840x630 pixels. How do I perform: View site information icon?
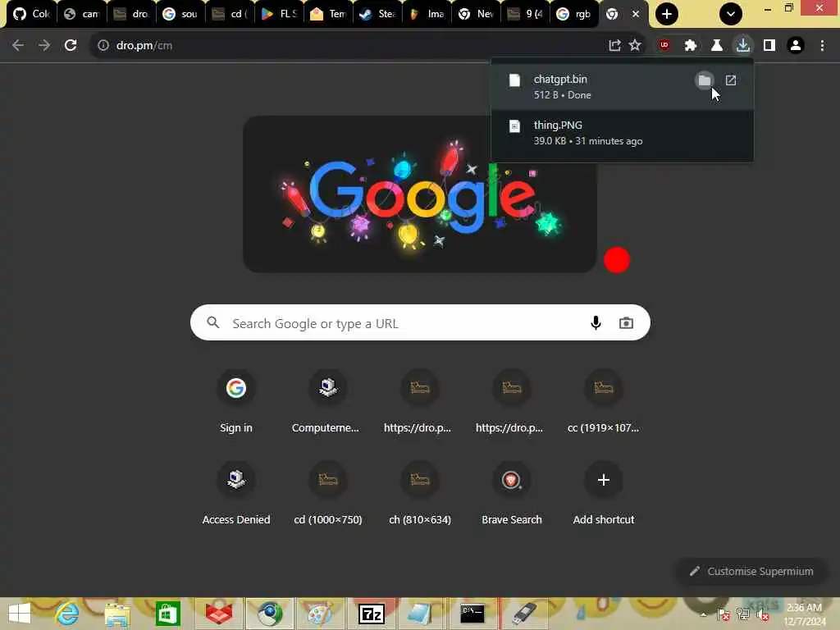click(x=103, y=46)
